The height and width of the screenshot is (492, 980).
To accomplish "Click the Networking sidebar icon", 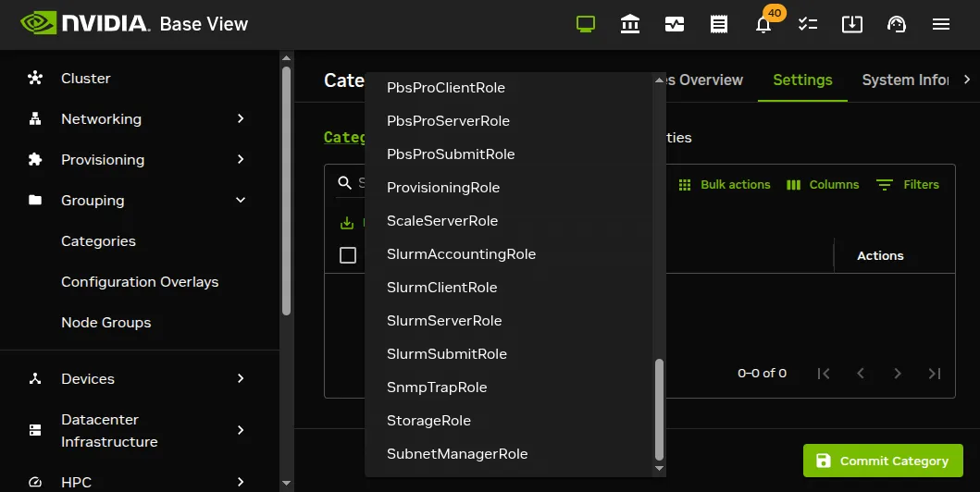I will (x=35, y=118).
